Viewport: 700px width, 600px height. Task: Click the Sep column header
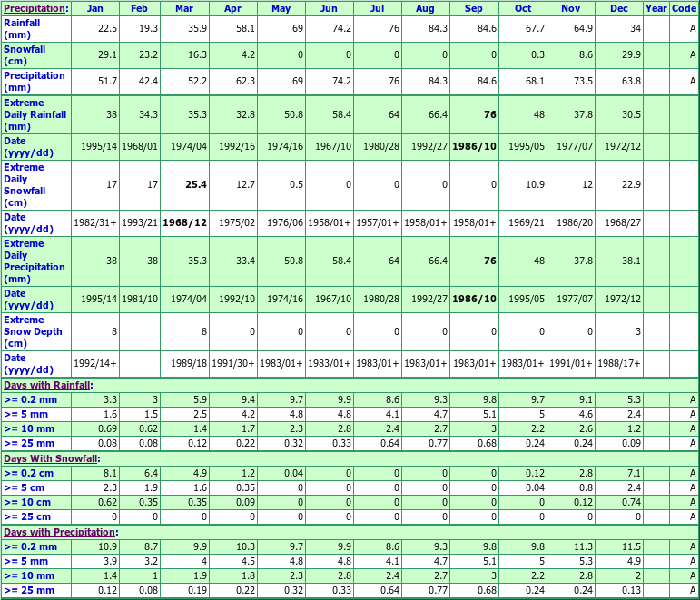click(x=474, y=8)
